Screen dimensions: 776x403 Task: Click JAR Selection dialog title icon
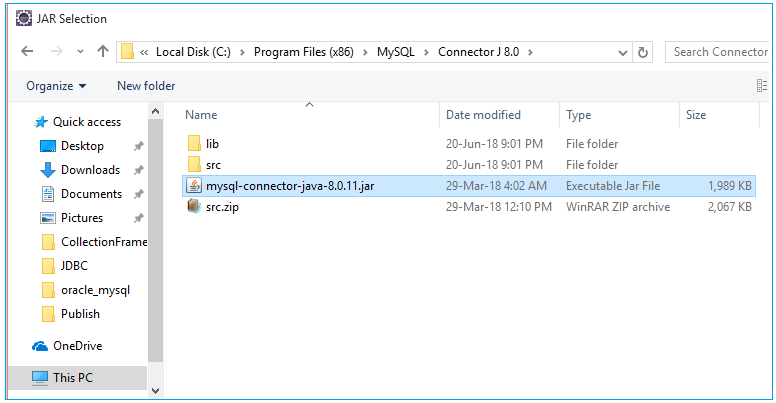coord(23,18)
